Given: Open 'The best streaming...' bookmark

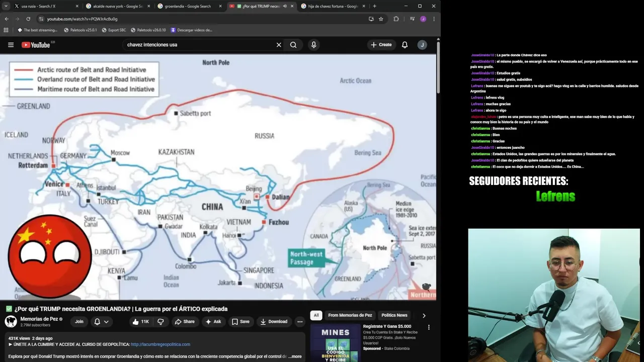Looking at the screenshot, I should coord(37,30).
